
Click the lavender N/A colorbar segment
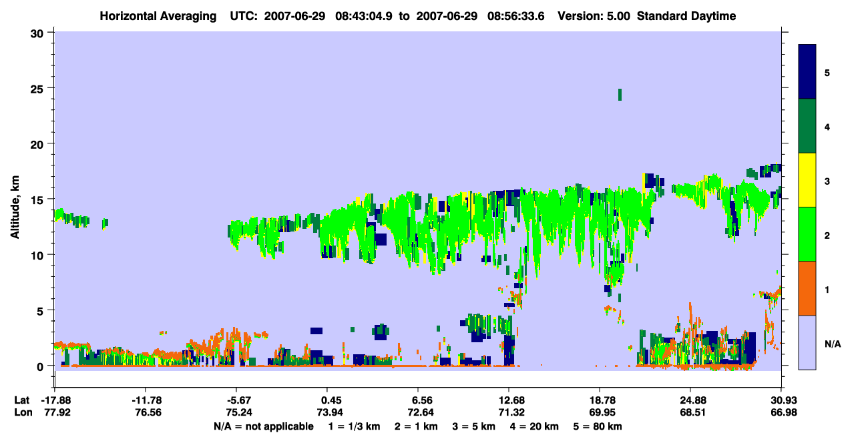coord(807,342)
